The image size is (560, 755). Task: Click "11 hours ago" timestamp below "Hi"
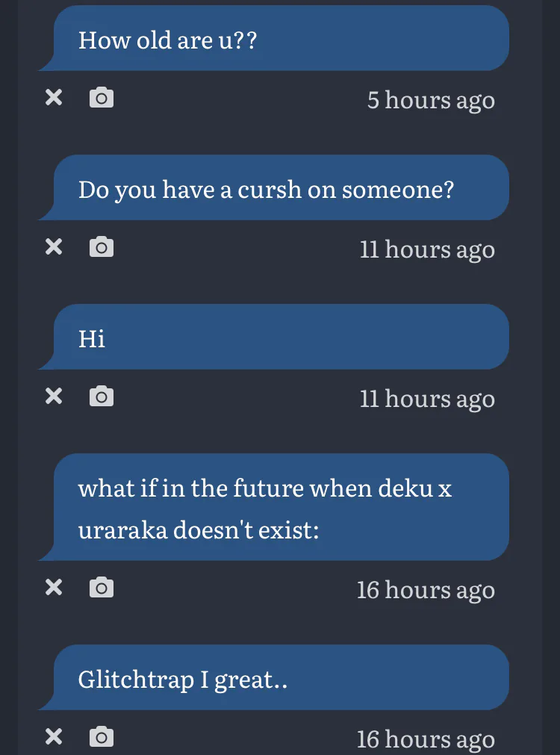click(427, 398)
